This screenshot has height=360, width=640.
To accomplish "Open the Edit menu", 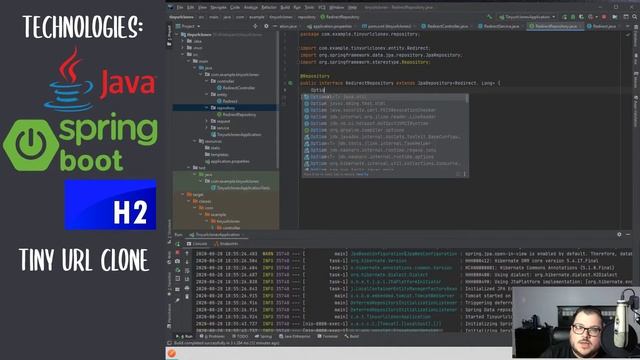I will coord(191,7).
